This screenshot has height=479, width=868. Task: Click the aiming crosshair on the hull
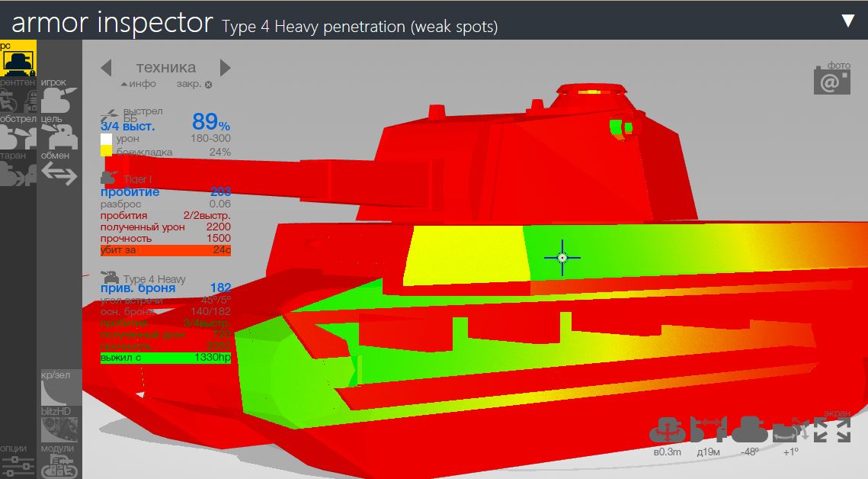[562, 258]
